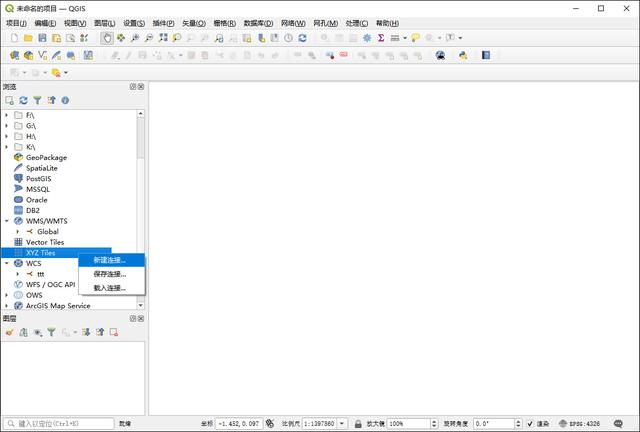Click the Sigma statistics summary icon

point(381,38)
